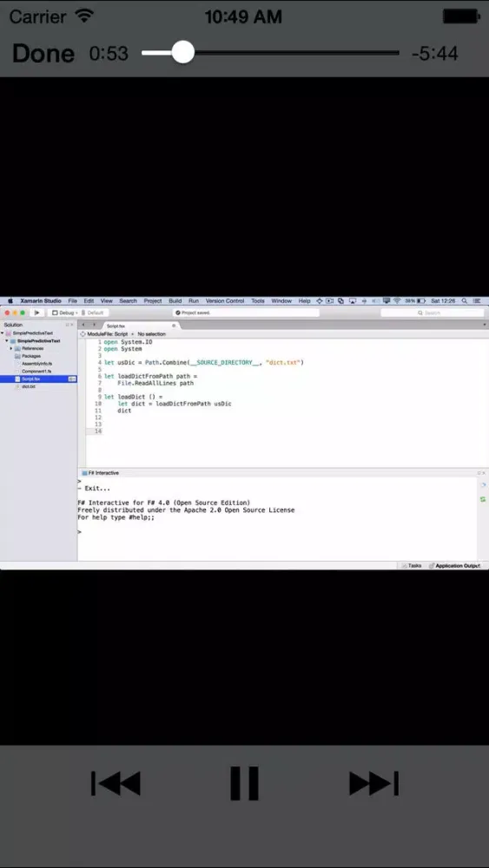Skip to previous track with rewind button

[x=116, y=783]
